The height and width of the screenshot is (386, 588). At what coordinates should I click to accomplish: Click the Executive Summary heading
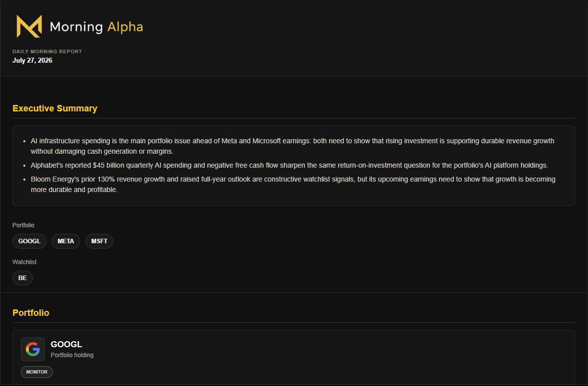tap(55, 108)
